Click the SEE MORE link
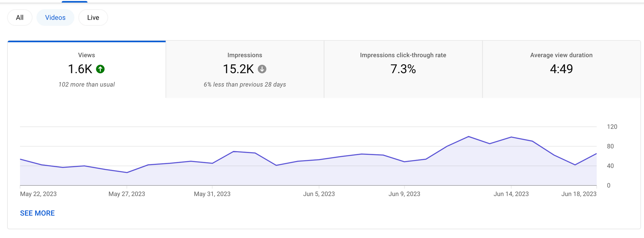Screen dimensions: 644x238 pyautogui.click(x=37, y=213)
